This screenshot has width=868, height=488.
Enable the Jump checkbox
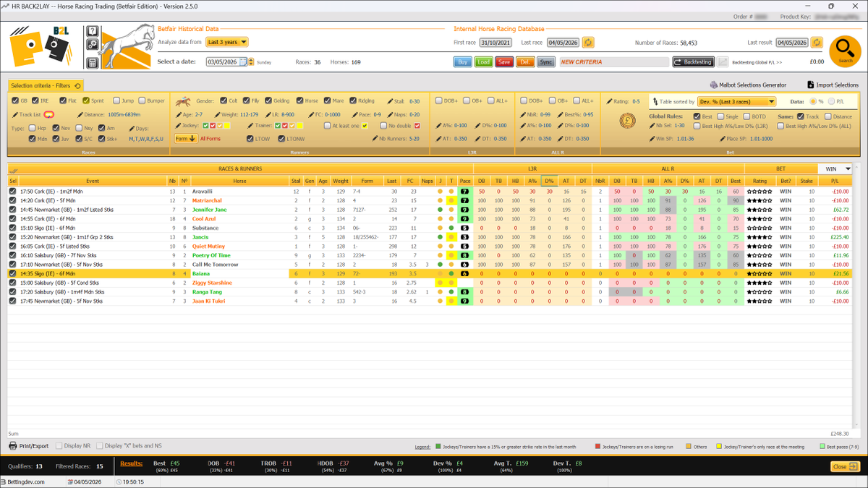coord(116,100)
